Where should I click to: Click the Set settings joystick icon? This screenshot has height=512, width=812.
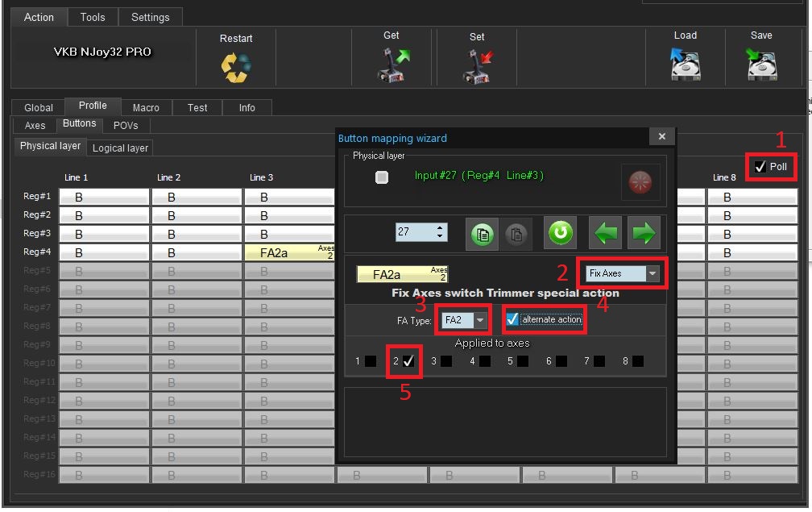coord(477,65)
